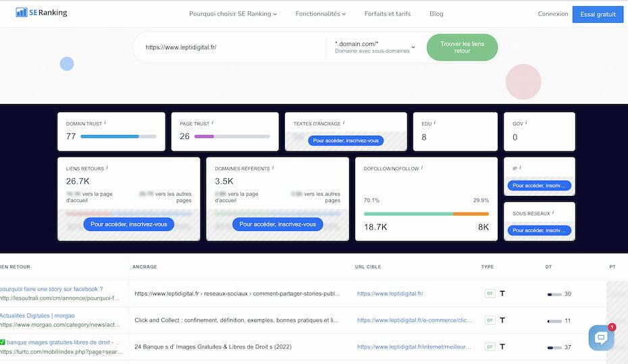
Task: Click signup button in Liens retours card
Action: pos(128,224)
